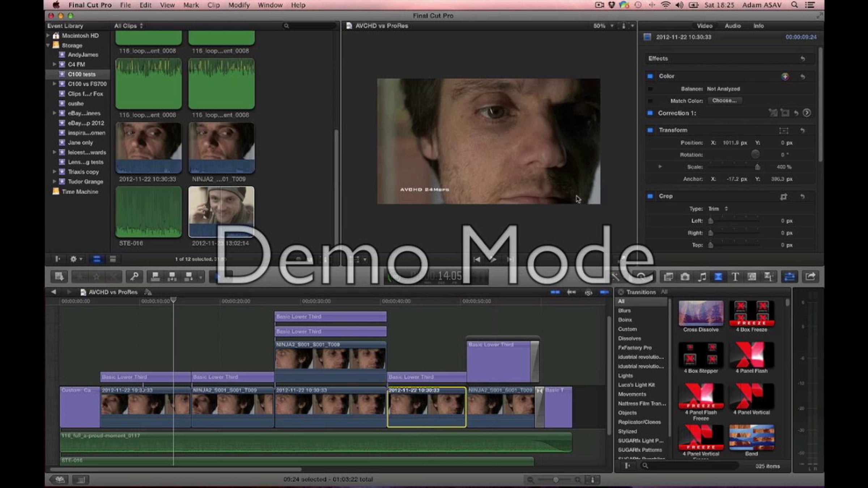Open the Photos Browser camera icon
The height and width of the screenshot is (488, 868).
click(685, 277)
